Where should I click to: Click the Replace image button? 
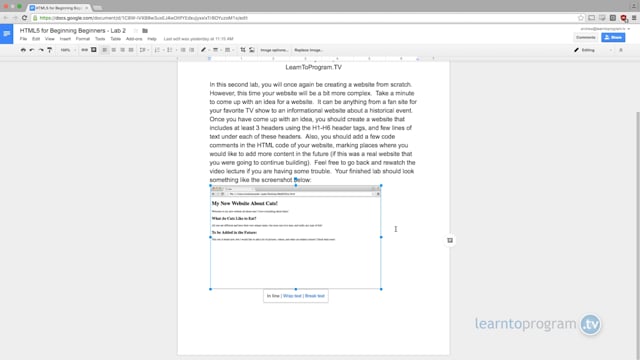(x=309, y=50)
